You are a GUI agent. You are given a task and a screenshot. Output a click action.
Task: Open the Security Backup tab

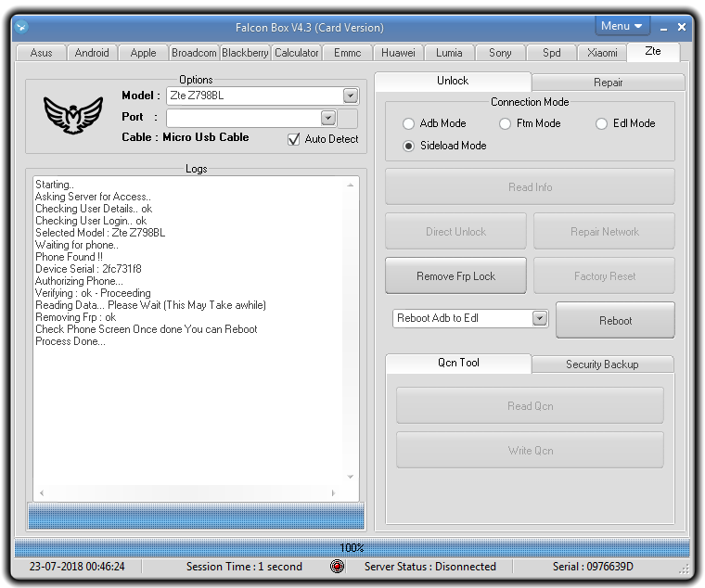pos(602,364)
